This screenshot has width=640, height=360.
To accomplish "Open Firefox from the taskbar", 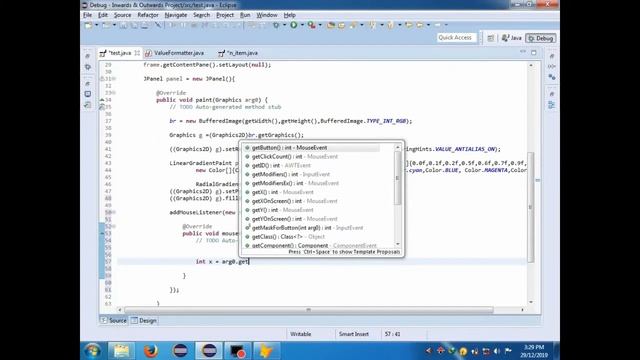I will click(151, 351).
